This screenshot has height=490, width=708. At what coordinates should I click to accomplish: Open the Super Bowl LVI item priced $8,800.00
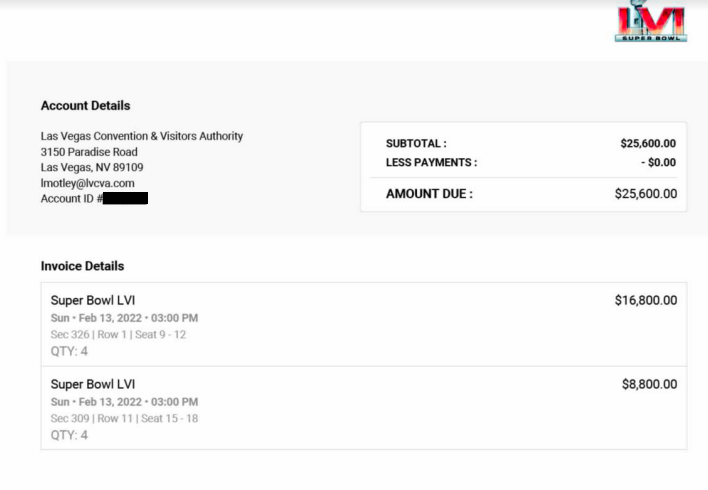[93, 384]
